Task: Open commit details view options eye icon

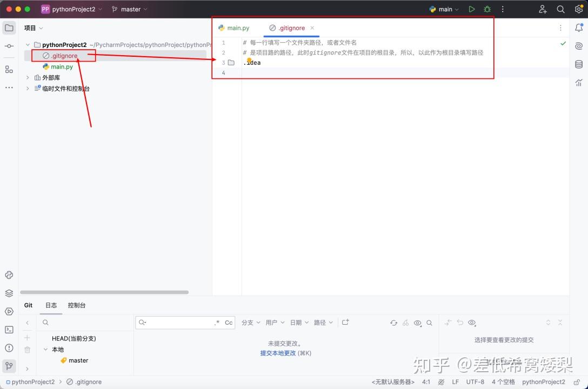Action: (472, 323)
